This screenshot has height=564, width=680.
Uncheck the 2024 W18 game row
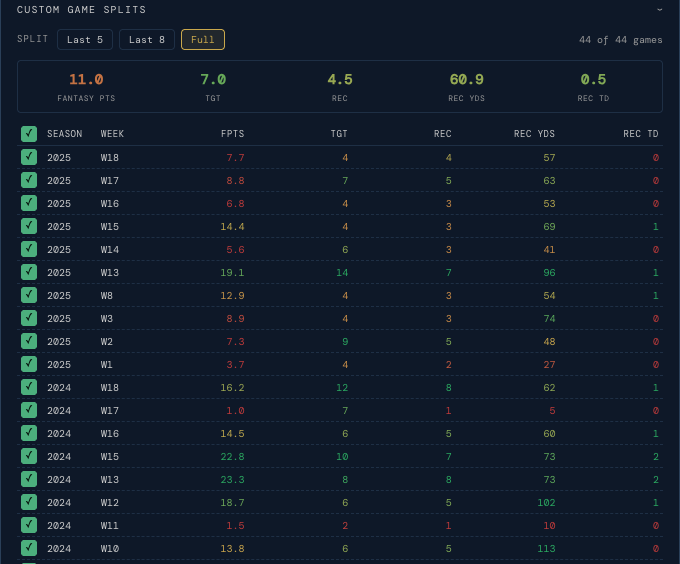tap(29, 387)
